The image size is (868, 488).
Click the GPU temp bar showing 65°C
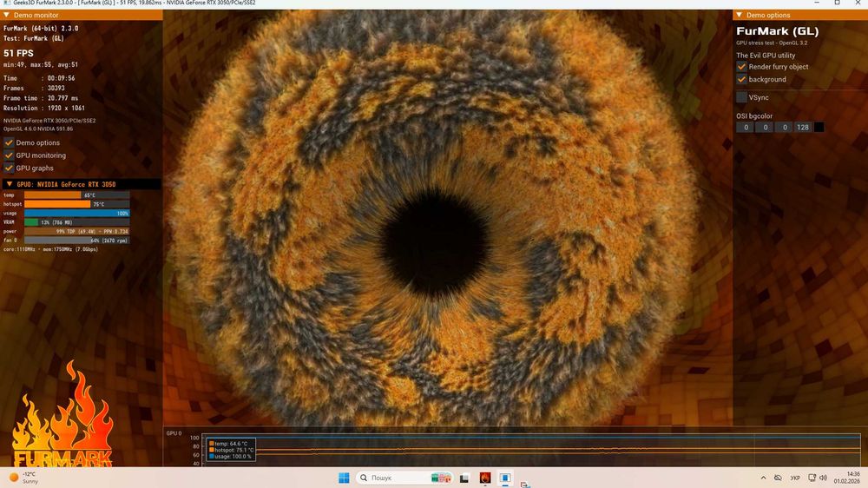(77, 195)
